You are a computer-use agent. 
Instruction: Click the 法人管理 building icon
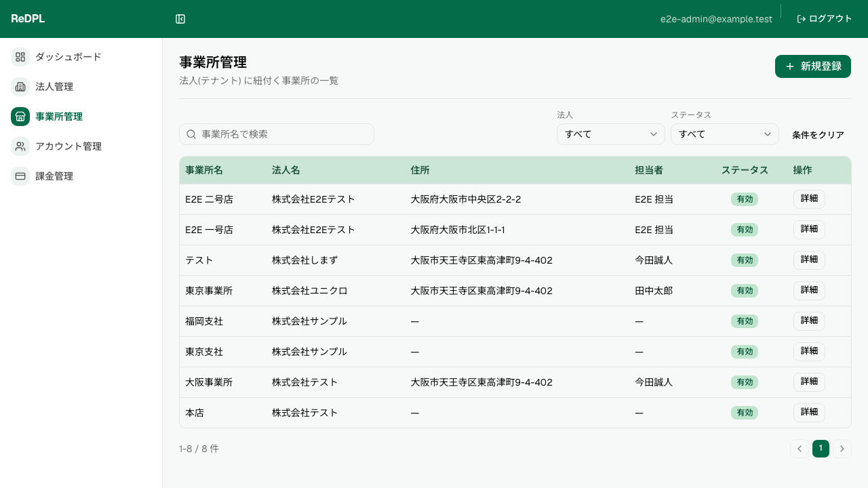[x=20, y=87]
